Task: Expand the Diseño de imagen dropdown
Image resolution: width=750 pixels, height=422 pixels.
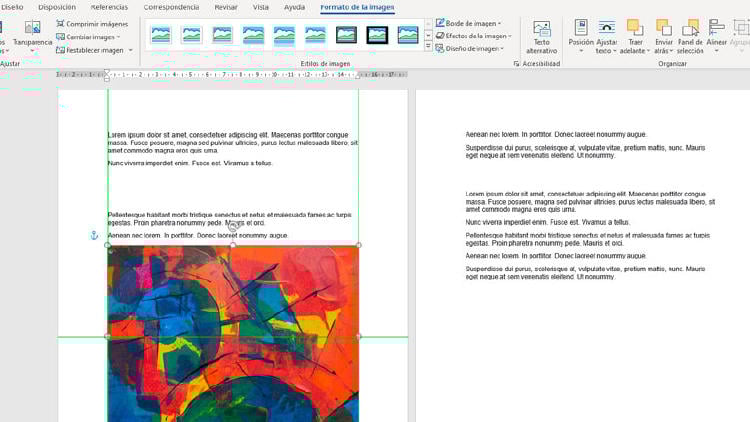Action: click(x=469, y=48)
